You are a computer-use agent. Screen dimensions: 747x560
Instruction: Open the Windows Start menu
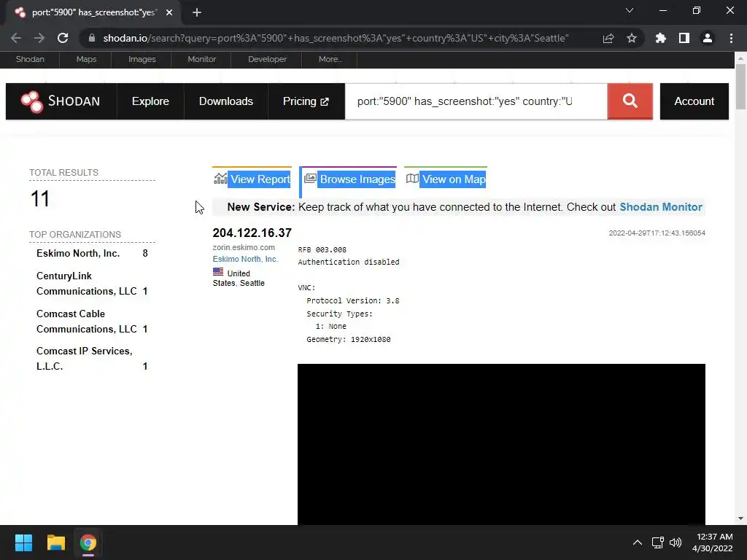click(23, 542)
